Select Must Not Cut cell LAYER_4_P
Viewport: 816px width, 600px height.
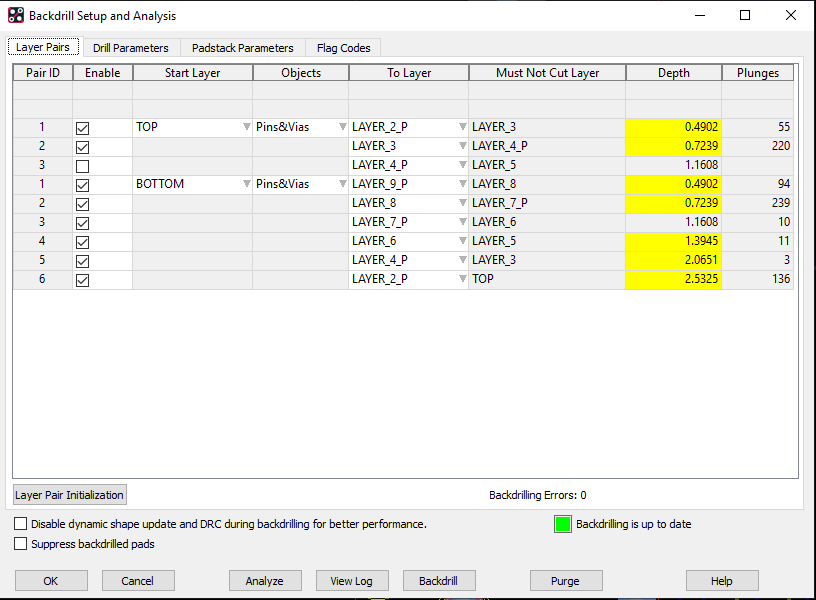point(547,146)
